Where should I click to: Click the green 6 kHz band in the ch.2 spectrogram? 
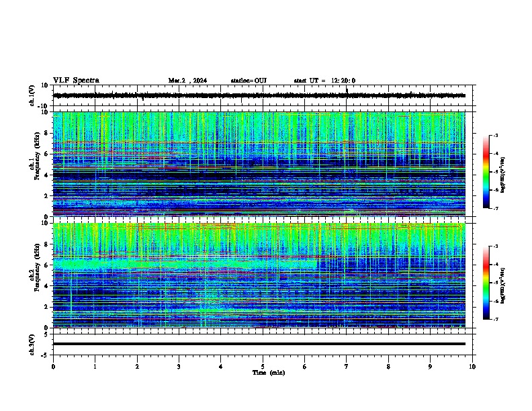tap(183, 264)
